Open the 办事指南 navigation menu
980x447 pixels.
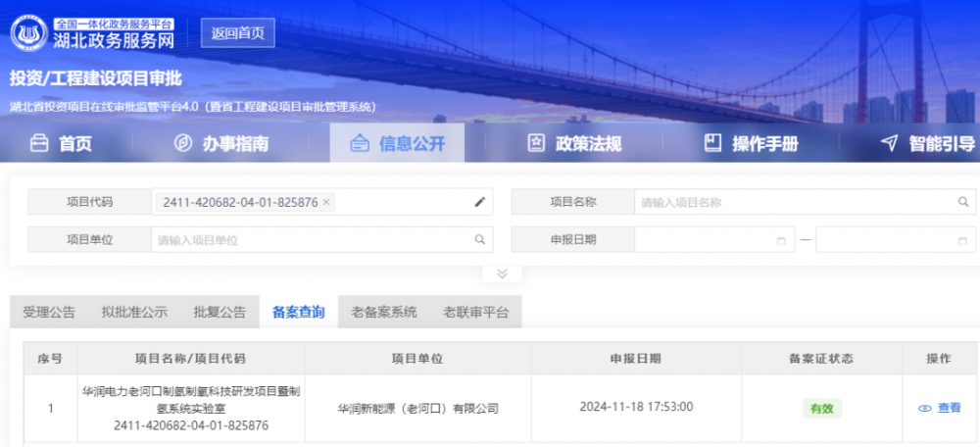[221, 144]
